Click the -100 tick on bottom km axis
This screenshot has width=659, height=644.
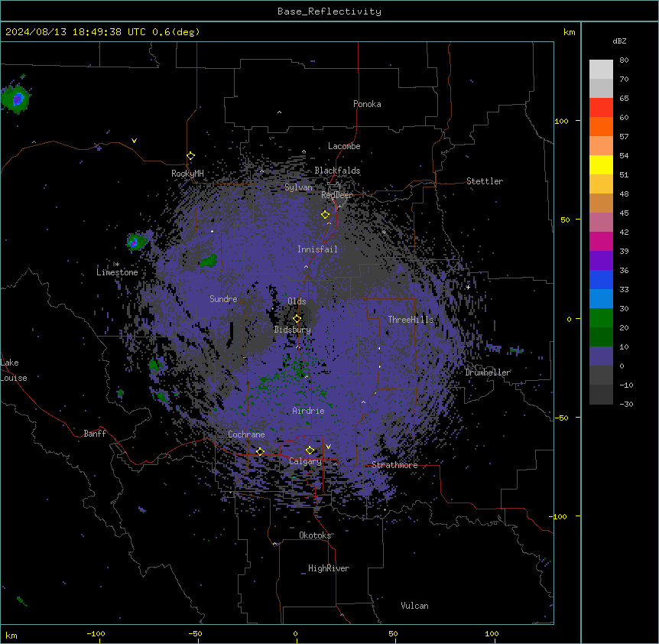tap(96, 633)
